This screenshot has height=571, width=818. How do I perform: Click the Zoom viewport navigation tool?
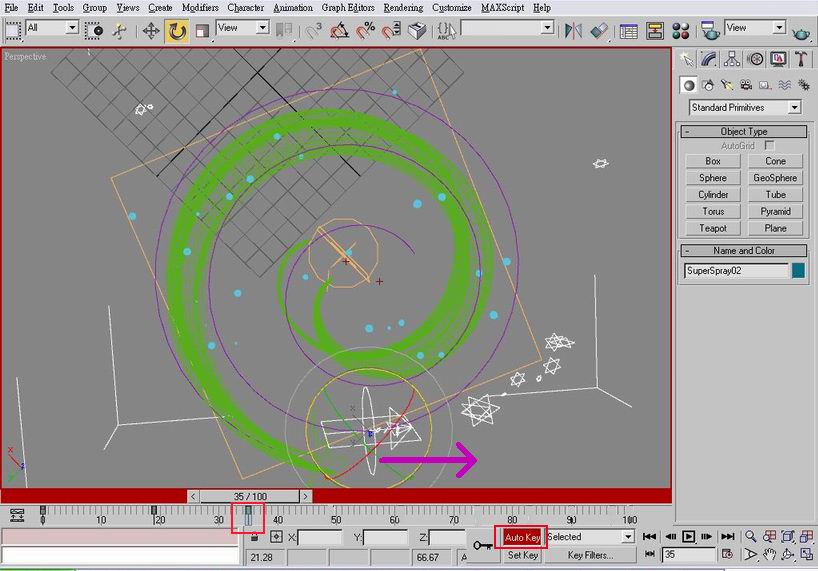pos(750,537)
